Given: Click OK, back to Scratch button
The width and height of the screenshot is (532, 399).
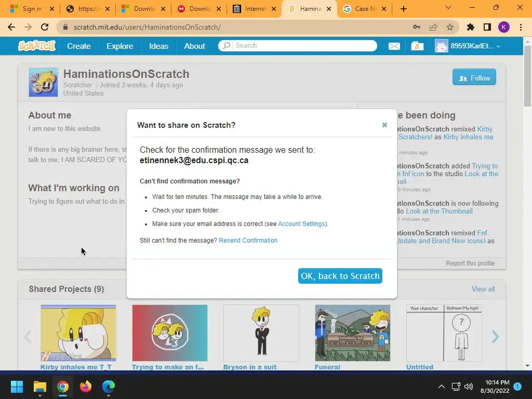Looking at the screenshot, I should pos(340,276).
